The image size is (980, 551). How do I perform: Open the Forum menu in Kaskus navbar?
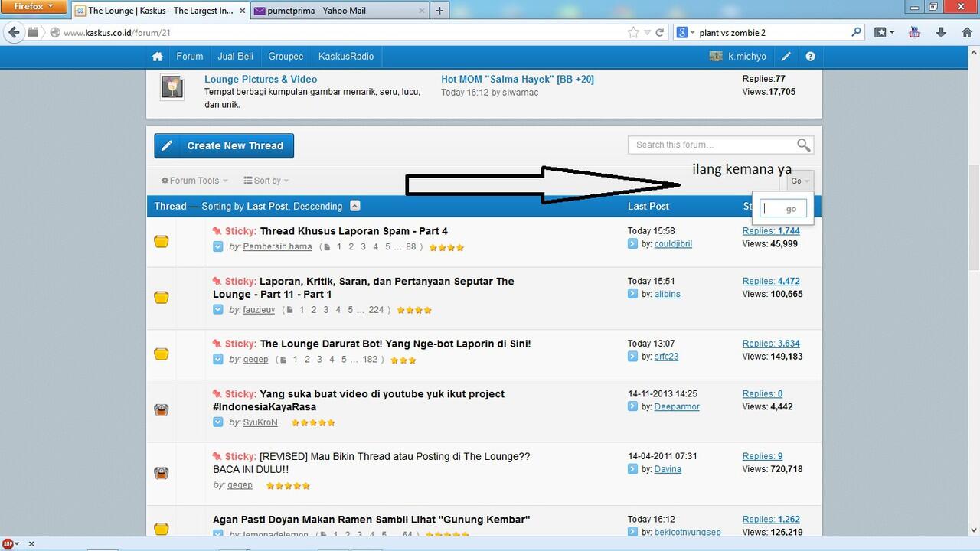coord(190,57)
